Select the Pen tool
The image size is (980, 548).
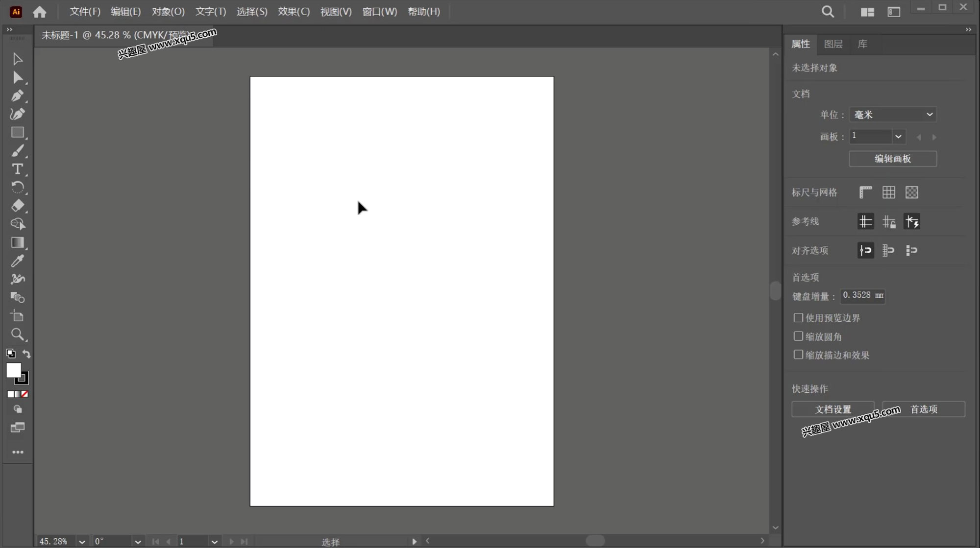point(18,95)
